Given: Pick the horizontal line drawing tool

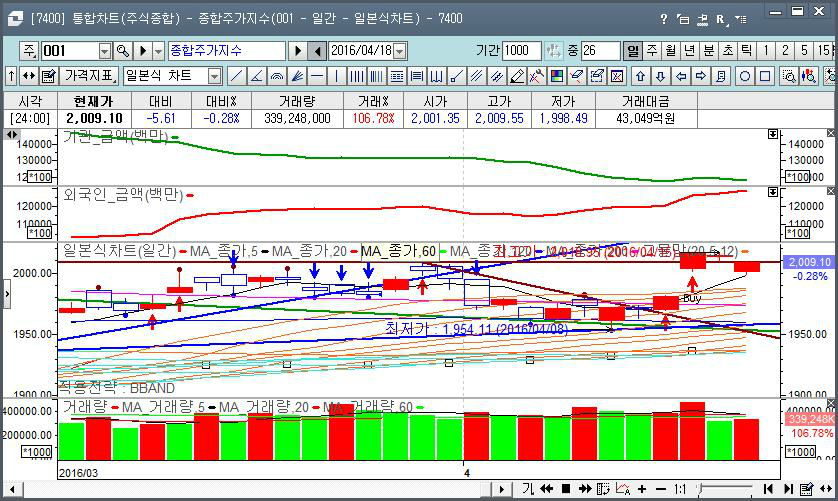Looking at the screenshot, I should [x=316, y=76].
